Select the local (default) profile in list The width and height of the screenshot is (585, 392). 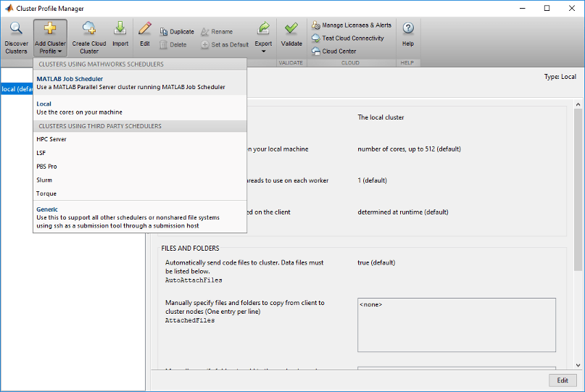click(x=17, y=89)
